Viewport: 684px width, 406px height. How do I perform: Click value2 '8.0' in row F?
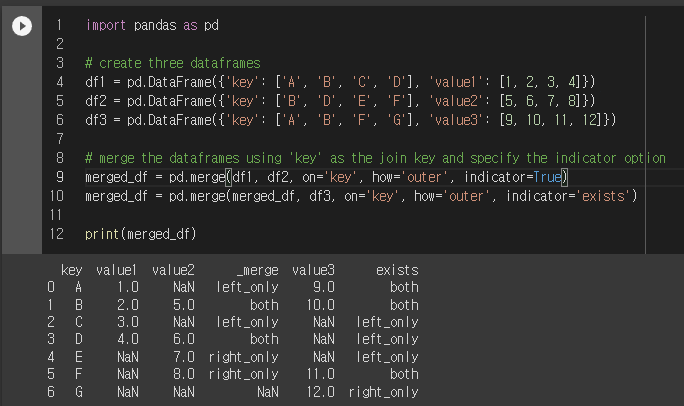(184, 374)
